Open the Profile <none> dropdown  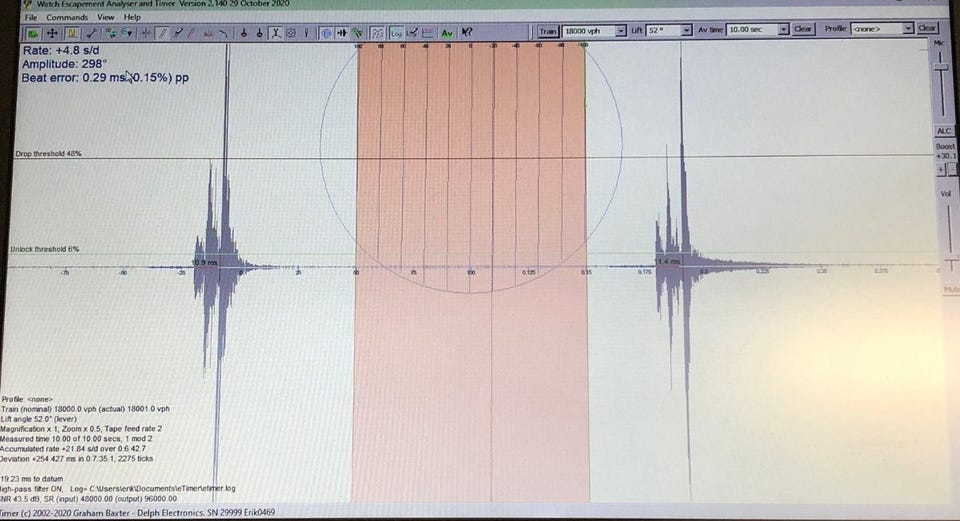(908, 28)
